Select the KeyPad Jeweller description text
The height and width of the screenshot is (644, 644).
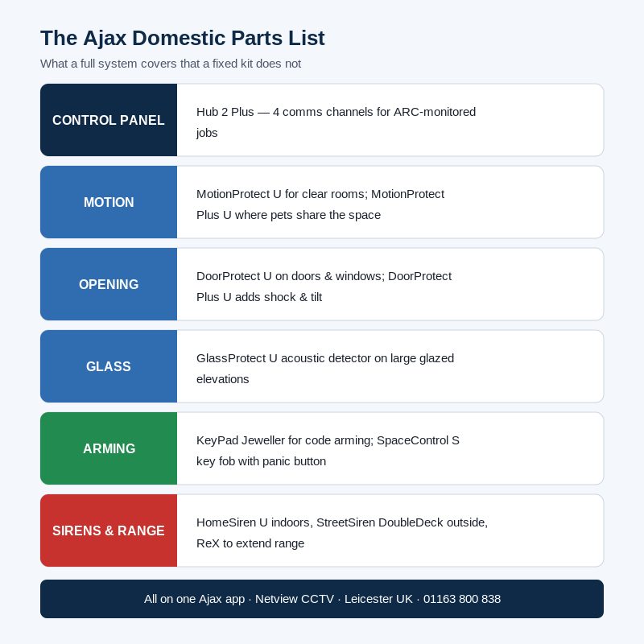(x=328, y=451)
